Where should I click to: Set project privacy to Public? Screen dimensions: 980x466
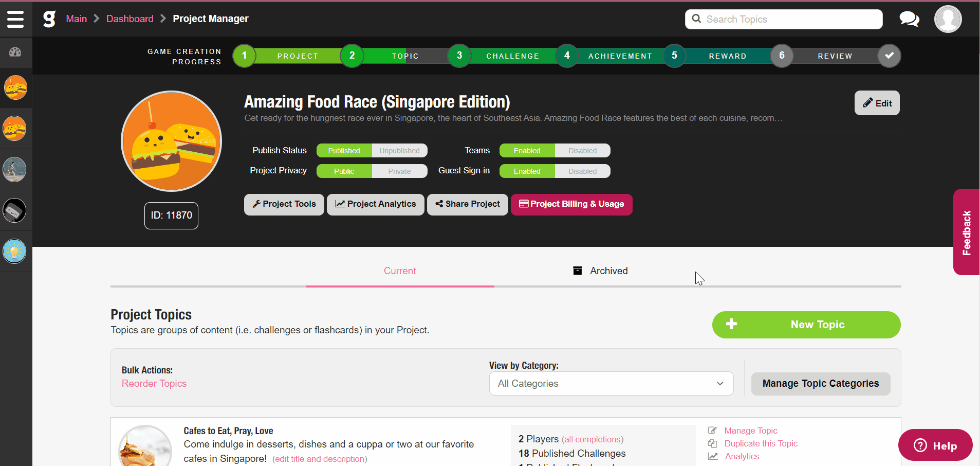click(x=344, y=171)
